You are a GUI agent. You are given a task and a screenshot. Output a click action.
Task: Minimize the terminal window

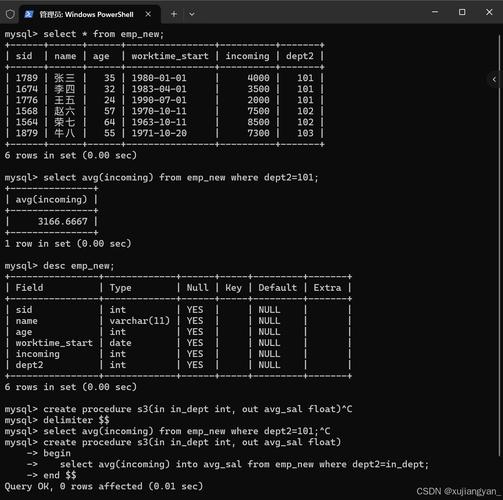(435, 12)
